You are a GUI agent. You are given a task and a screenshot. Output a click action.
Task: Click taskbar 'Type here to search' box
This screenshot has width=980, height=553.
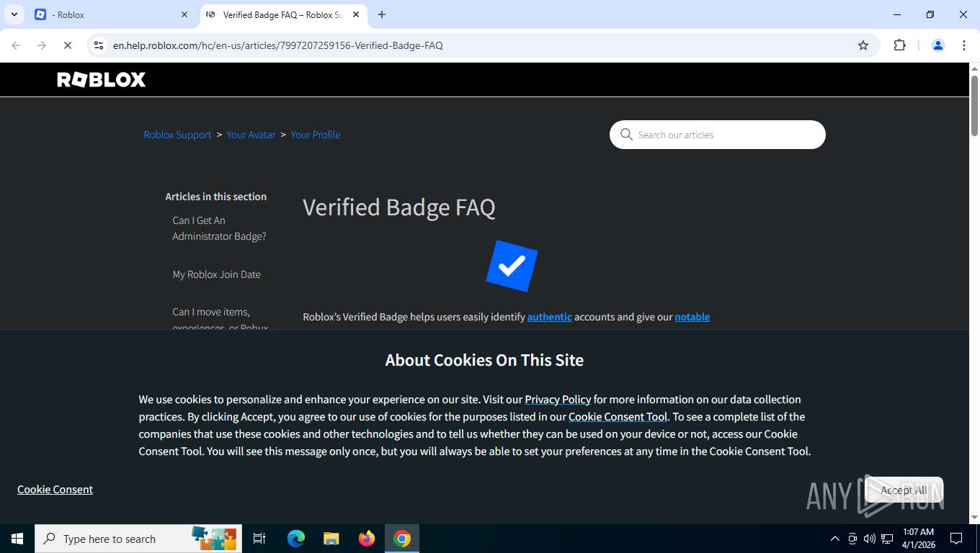pos(138,539)
